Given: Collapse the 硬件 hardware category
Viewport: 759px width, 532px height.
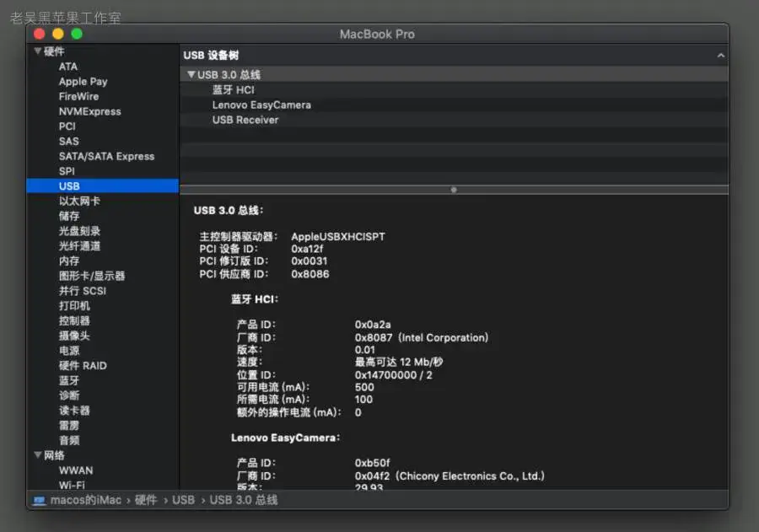Looking at the screenshot, I should pos(38,51).
